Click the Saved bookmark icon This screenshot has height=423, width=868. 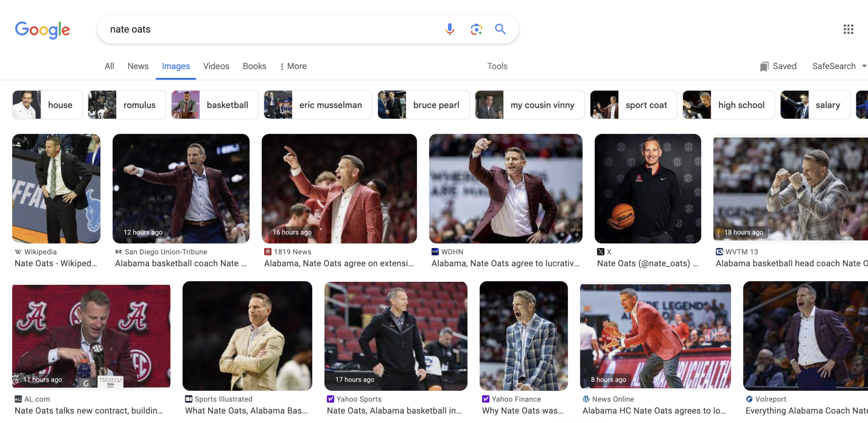764,66
